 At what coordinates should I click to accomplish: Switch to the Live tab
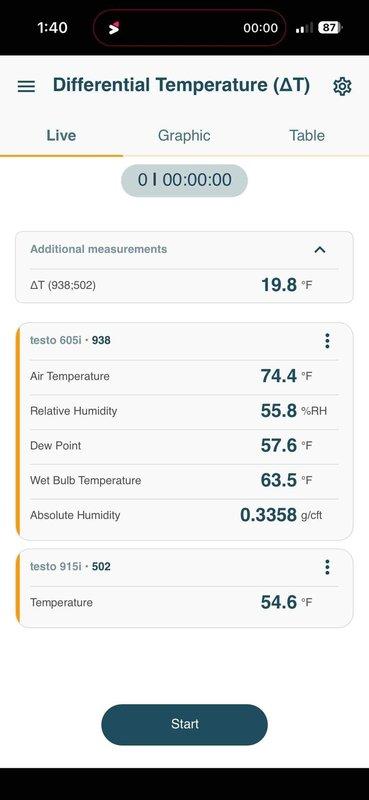pos(61,135)
